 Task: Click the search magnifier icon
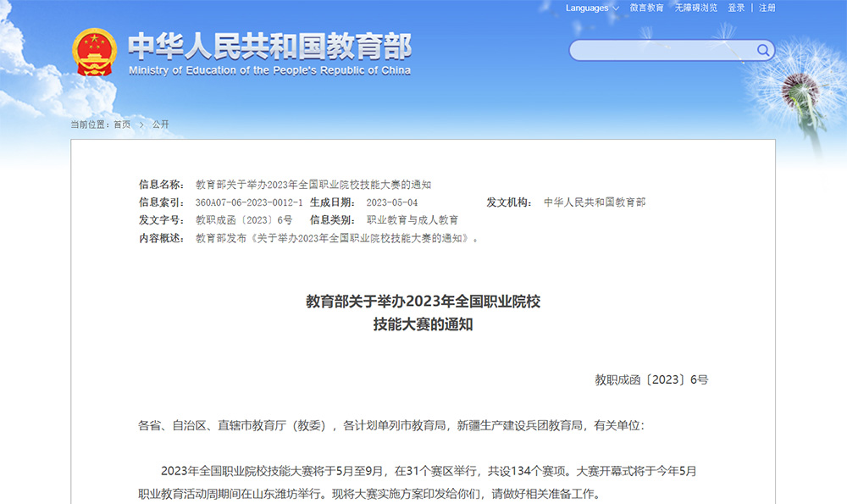(x=763, y=50)
